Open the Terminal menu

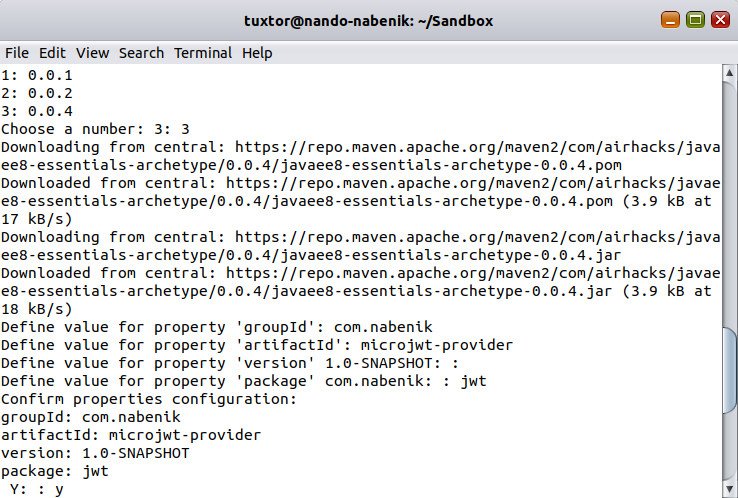(203, 53)
